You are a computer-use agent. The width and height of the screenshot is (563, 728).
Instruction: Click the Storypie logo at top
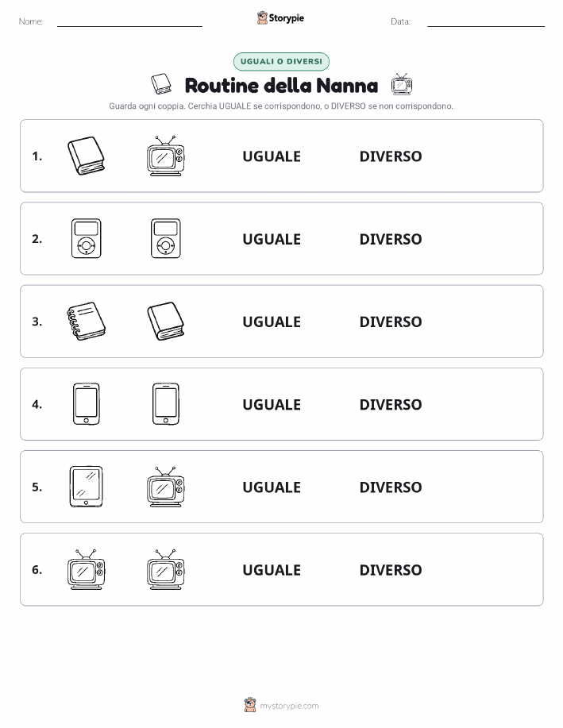coord(280,18)
